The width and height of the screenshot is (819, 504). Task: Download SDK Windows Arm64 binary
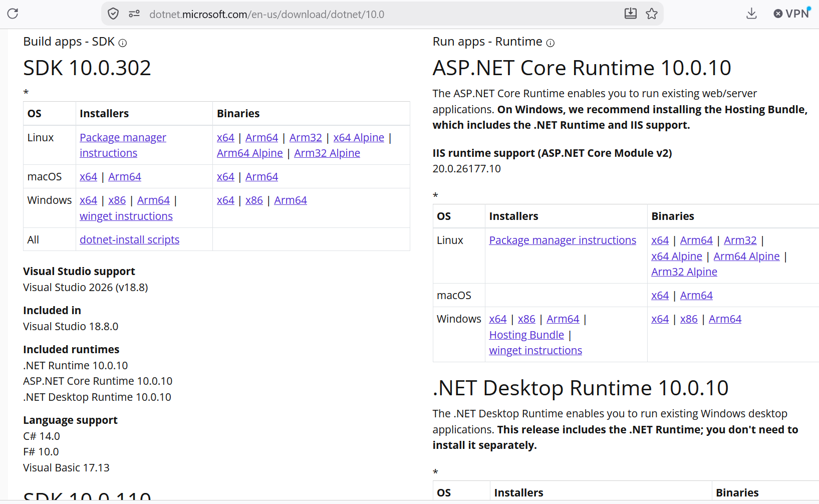[291, 200]
